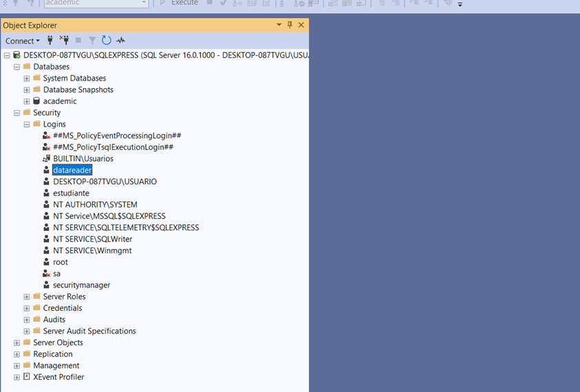
Task: Open the Connect dropdown menu
Action: click(x=22, y=41)
